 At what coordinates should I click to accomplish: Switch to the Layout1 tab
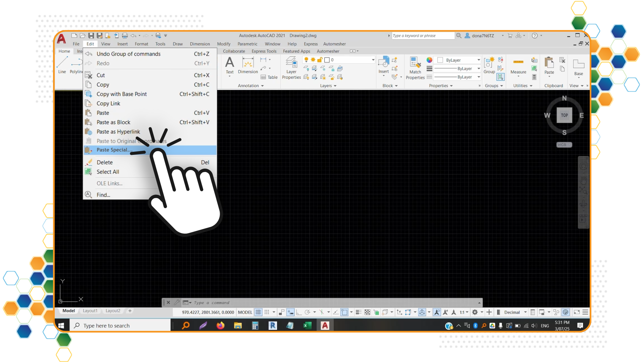[x=90, y=311]
